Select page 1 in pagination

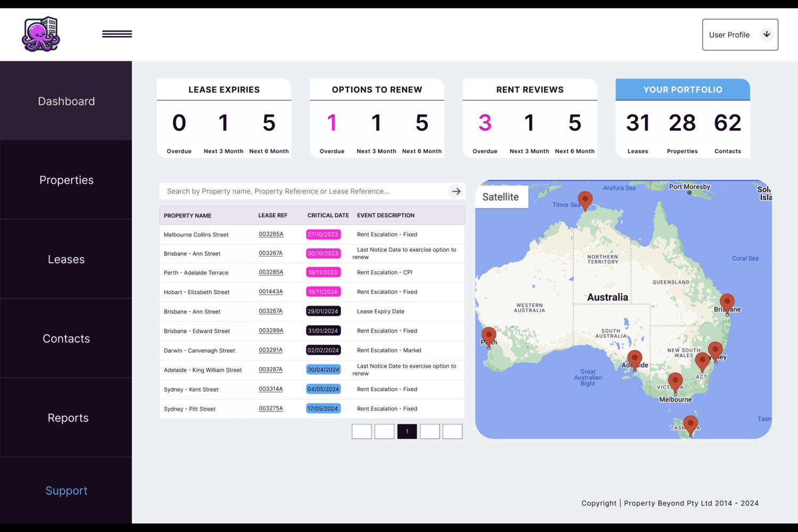click(x=407, y=431)
